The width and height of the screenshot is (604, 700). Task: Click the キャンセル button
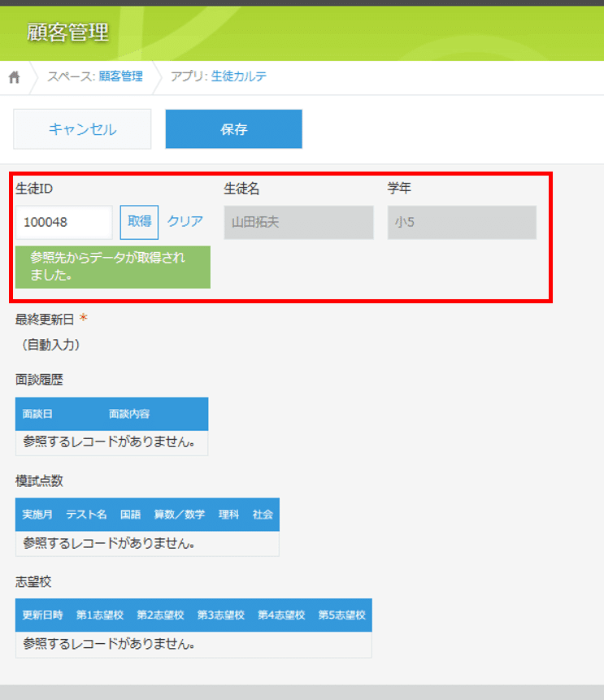point(82,129)
